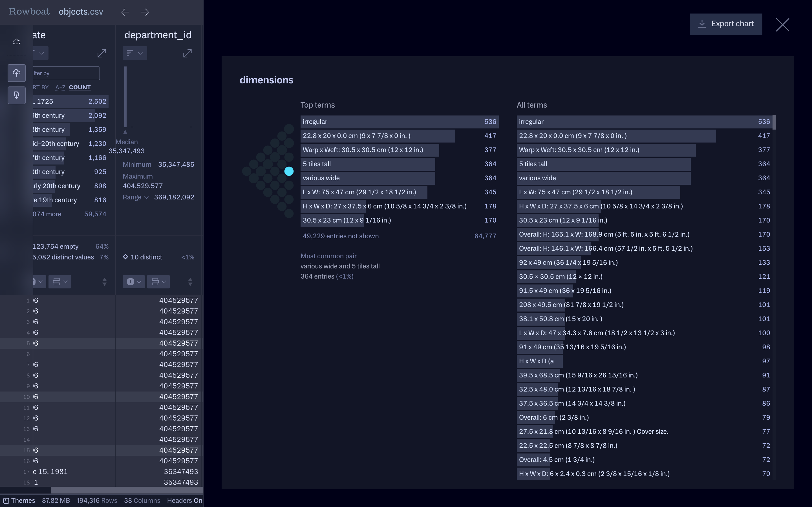
Task: Click the 'irregular' bar in Top terms
Action: 399,122
